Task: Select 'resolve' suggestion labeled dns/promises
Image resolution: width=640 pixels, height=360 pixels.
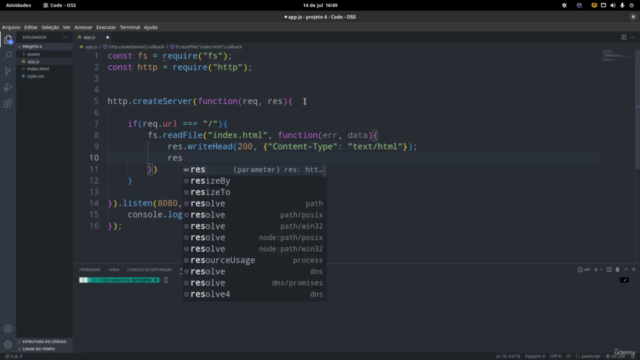Action: coord(254,283)
